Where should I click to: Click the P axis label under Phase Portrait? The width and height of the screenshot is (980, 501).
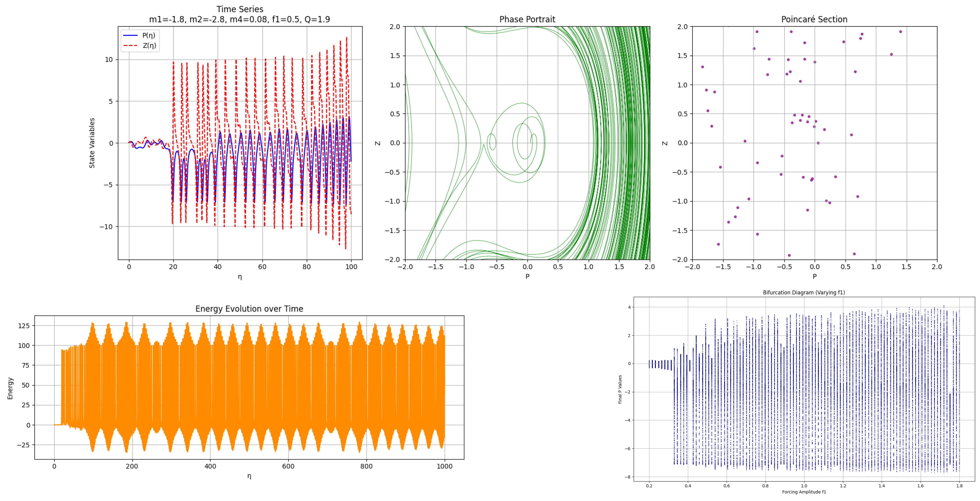click(527, 276)
